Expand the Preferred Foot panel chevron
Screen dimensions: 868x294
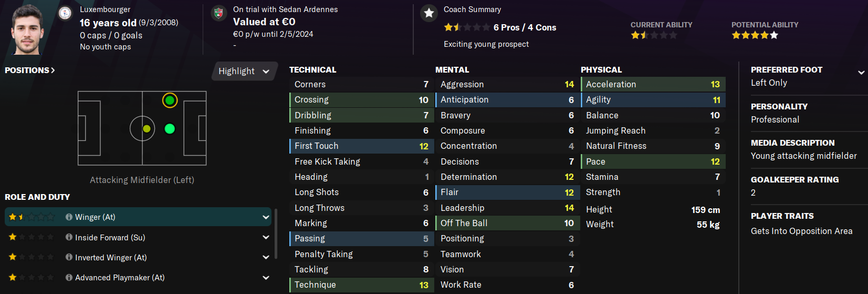(x=861, y=73)
